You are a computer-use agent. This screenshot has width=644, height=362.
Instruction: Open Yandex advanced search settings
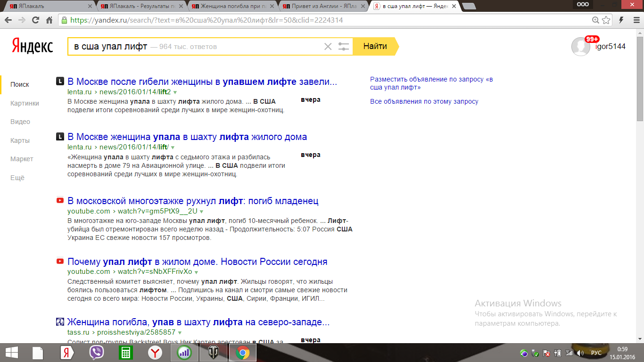pyautogui.click(x=344, y=46)
